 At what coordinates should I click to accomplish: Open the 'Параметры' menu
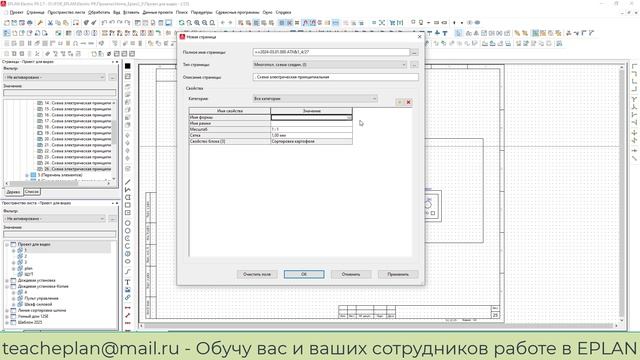202,12
